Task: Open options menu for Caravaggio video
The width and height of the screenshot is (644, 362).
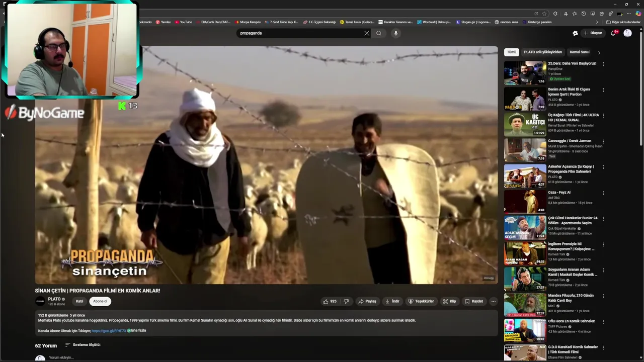Action: coord(603,141)
